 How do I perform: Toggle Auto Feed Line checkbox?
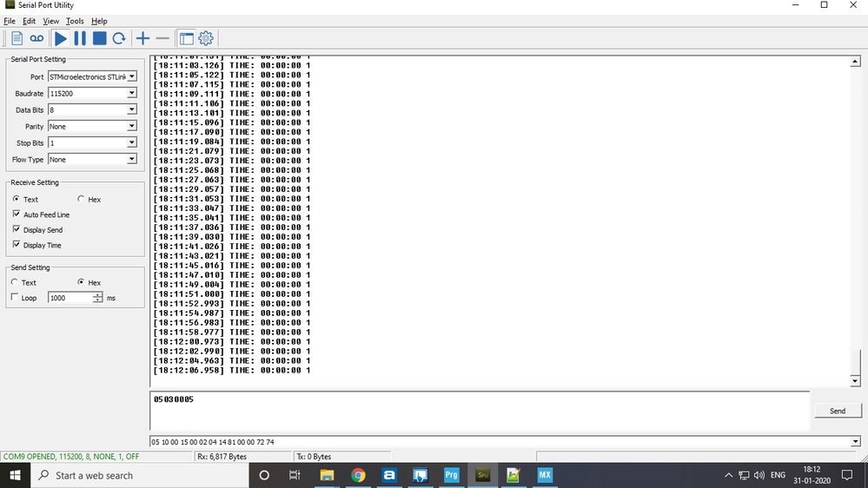pyautogui.click(x=16, y=214)
